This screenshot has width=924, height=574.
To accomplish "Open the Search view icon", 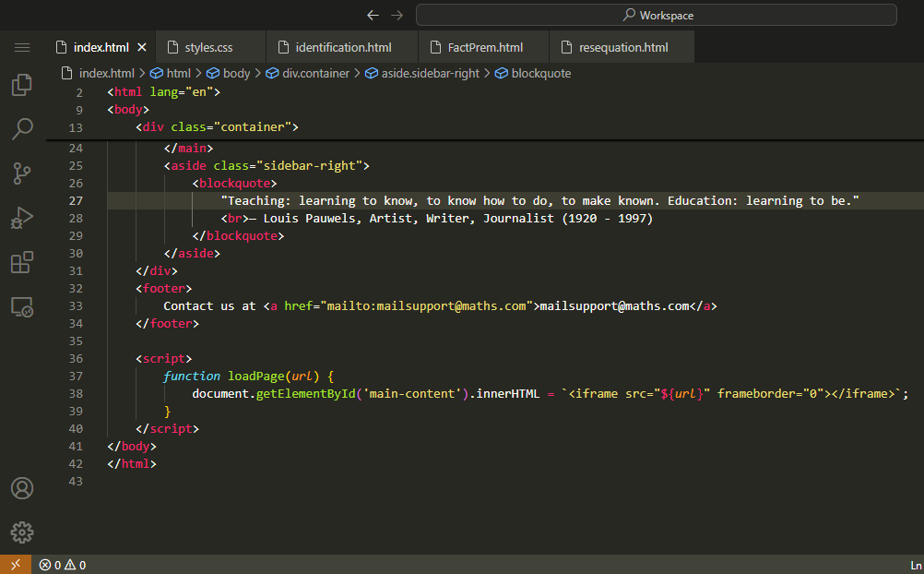I will pos(22,129).
